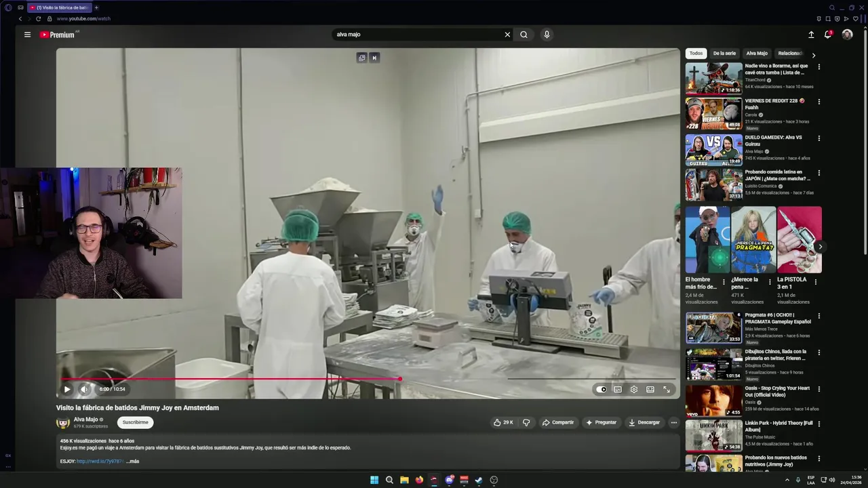The height and width of the screenshot is (488, 868).
Task: Open DUELO GAMEDEV: Alva VS Guinxu thumbnail
Action: (x=713, y=150)
